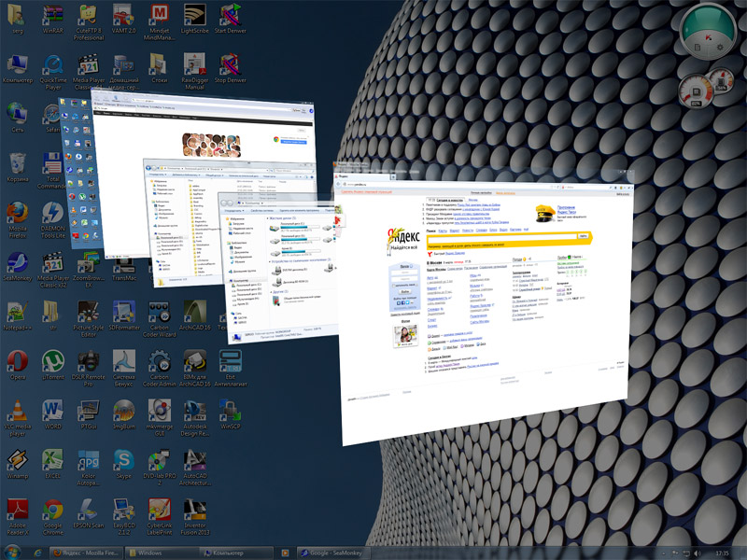Select the Сеть network icon

click(x=18, y=118)
